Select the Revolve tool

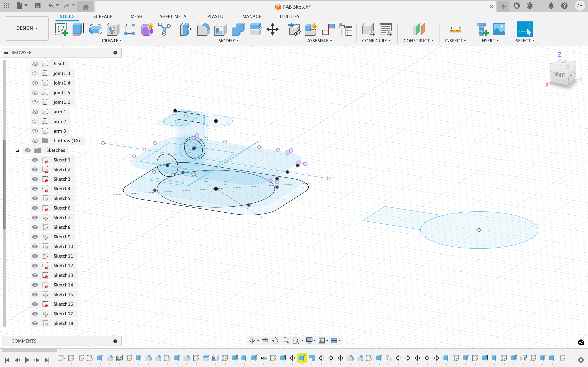(x=96, y=29)
